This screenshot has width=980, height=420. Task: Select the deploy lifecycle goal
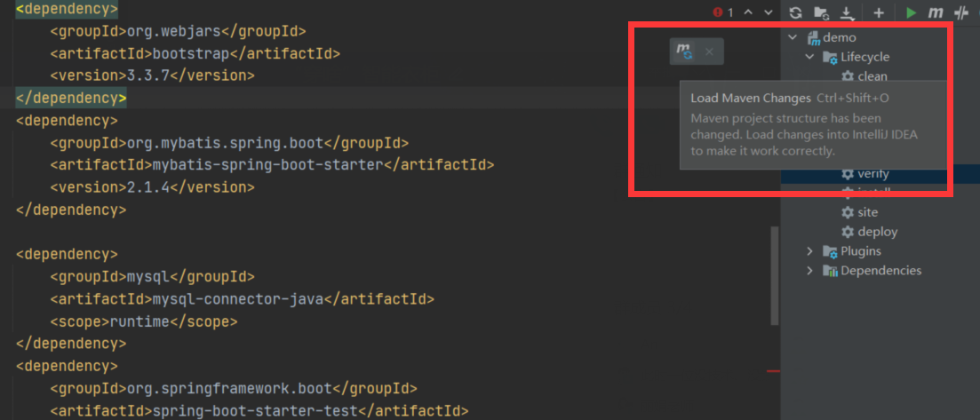pos(878,232)
